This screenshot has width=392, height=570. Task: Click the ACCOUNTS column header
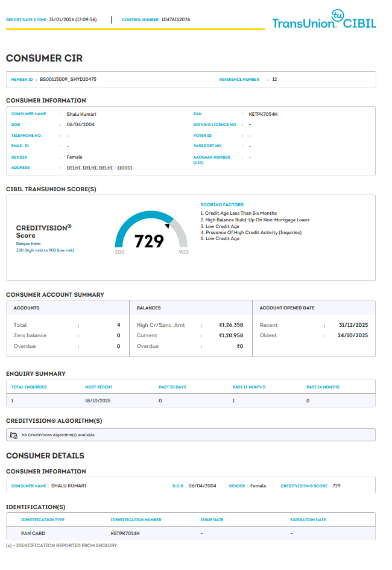pos(27,308)
